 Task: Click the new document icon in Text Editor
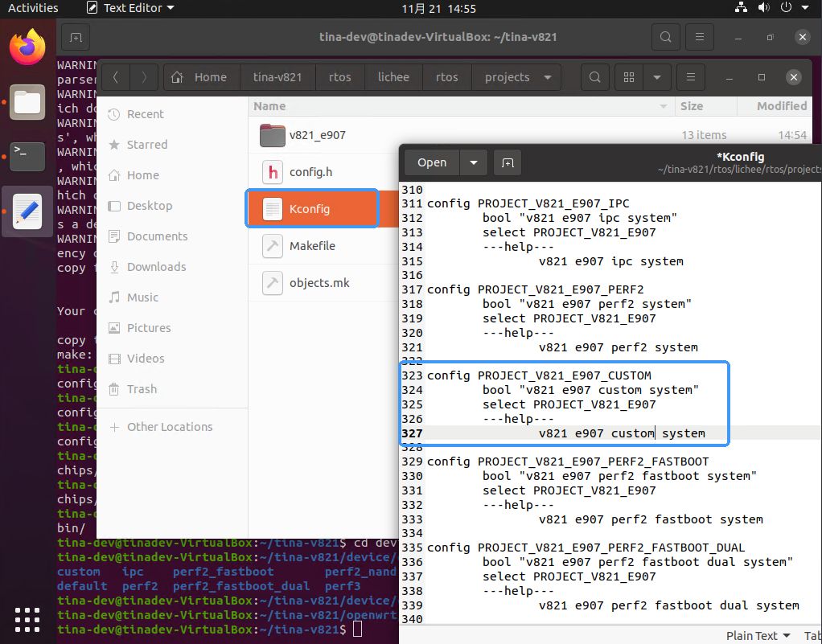[x=508, y=162]
